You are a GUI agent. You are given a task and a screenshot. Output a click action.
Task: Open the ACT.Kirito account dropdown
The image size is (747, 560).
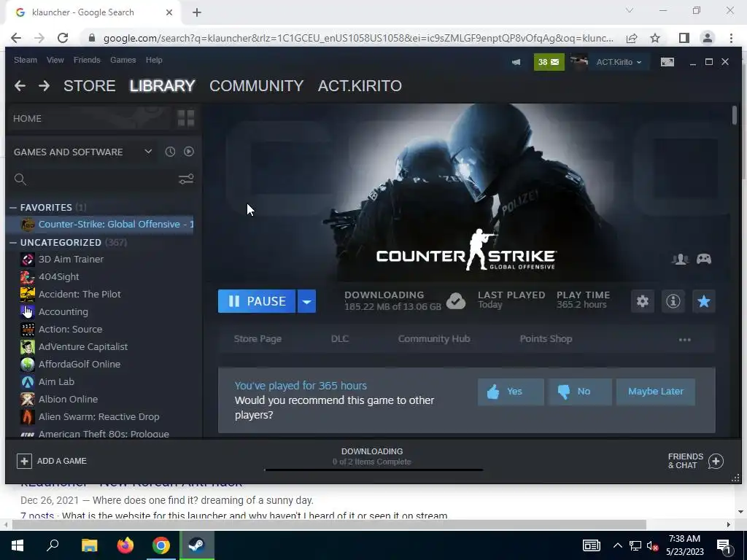click(x=619, y=62)
